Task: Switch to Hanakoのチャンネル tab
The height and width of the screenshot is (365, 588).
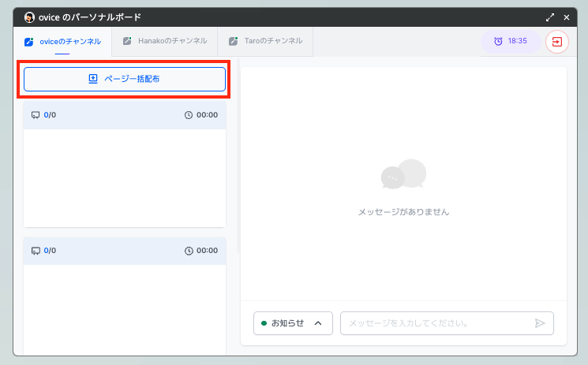Action: click(165, 41)
